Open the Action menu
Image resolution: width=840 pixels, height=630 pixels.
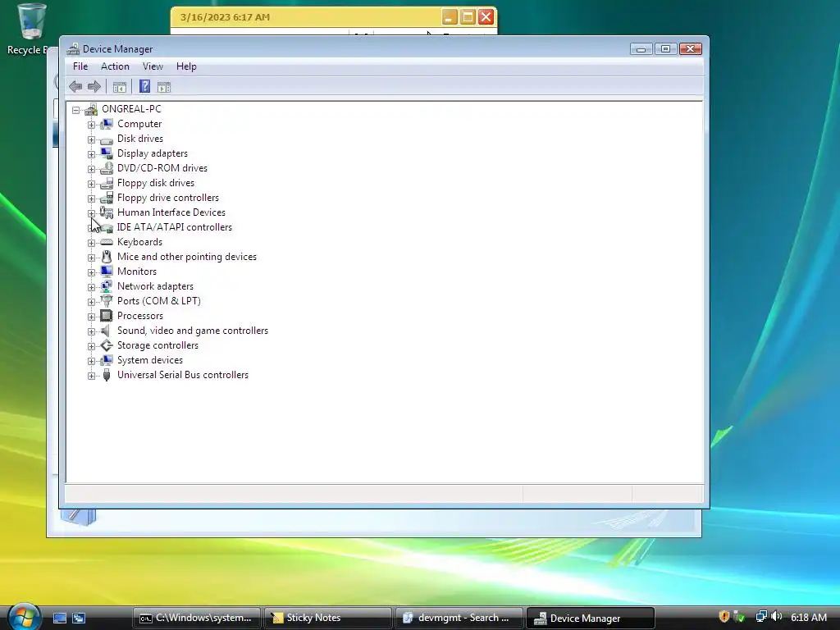[x=115, y=66]
